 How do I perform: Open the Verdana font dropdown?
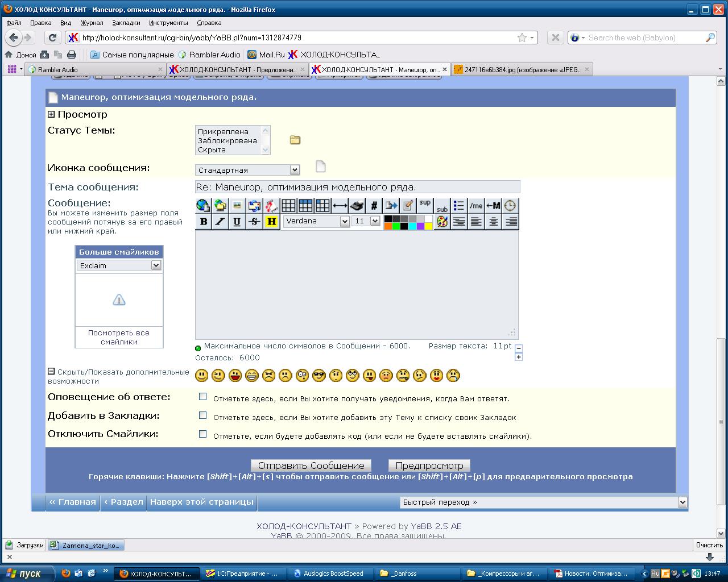[316, 221]
